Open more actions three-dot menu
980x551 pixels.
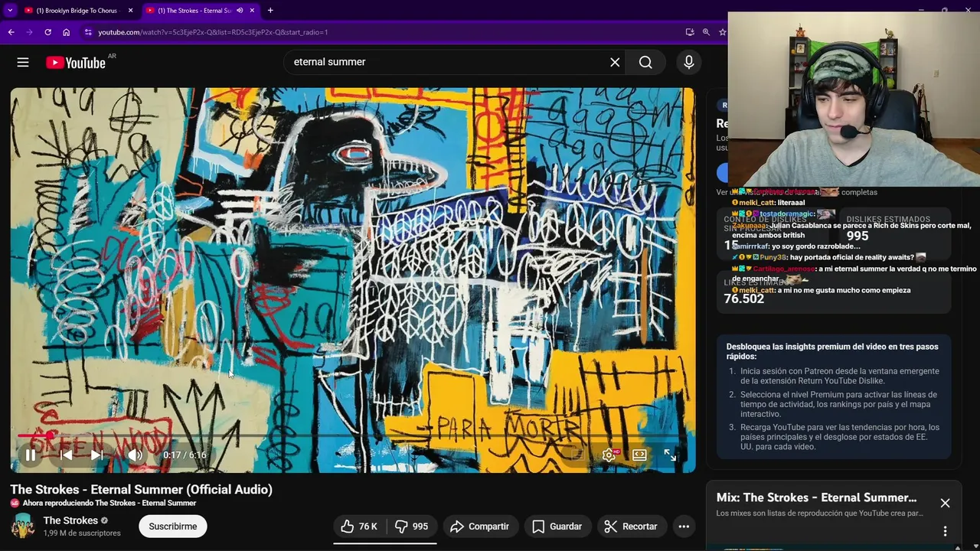(684, 527)
